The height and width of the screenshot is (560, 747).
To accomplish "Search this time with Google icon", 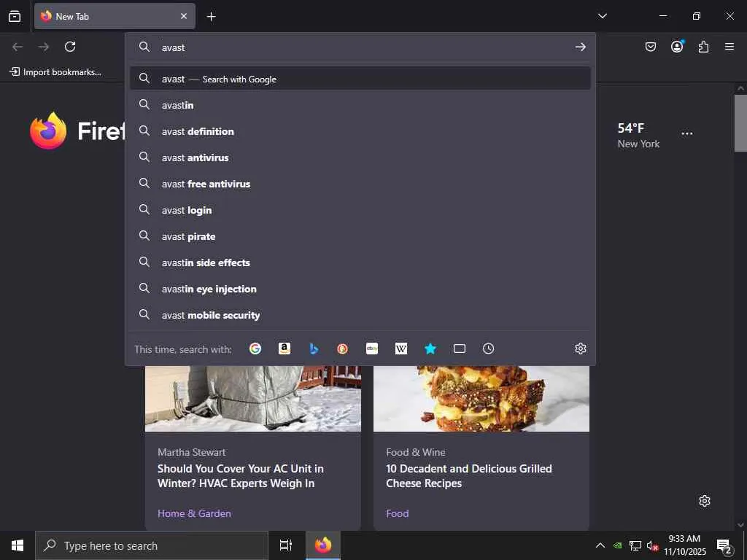I will (x=255, y=349).
